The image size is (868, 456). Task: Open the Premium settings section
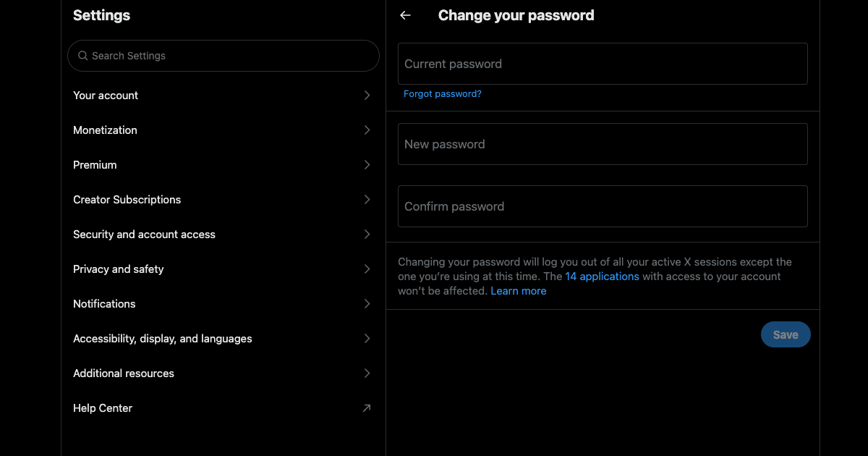tap(95, 164)
